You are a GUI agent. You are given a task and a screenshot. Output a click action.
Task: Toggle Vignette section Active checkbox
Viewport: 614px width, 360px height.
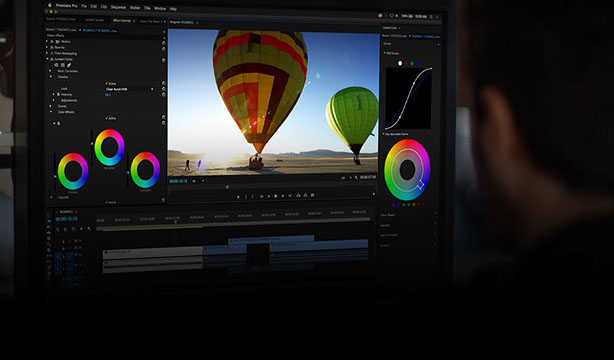pos(107,202)
